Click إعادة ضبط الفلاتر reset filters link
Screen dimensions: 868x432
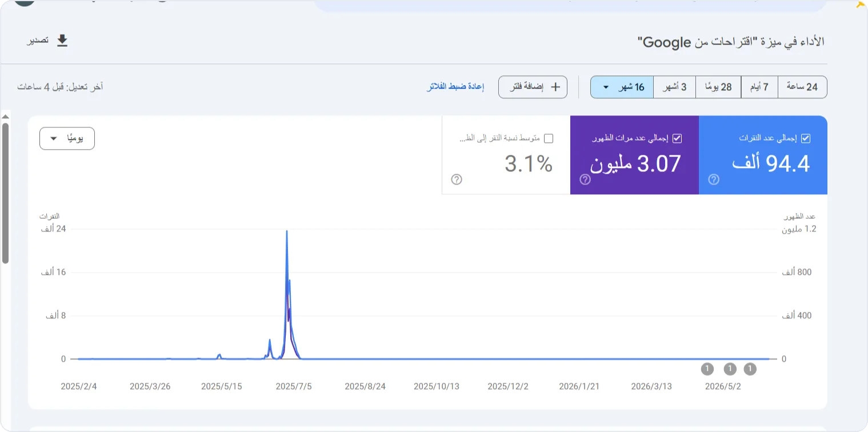[x=455, y=87]
